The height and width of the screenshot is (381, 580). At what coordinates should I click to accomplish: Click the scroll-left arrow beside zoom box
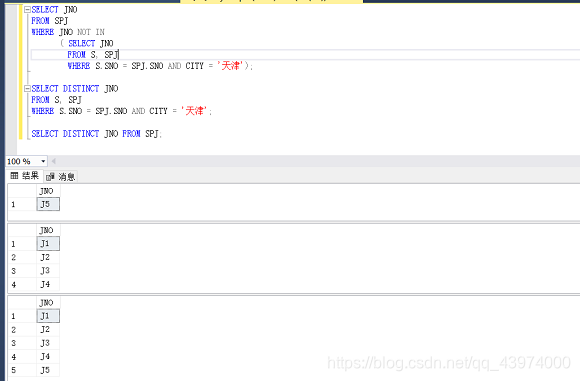54,161
